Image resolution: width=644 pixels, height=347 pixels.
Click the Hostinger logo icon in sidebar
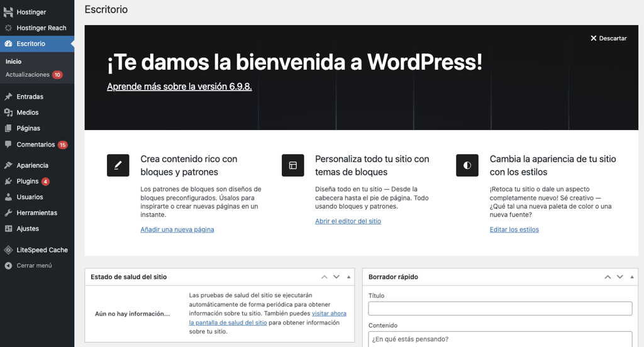point(8,12)
